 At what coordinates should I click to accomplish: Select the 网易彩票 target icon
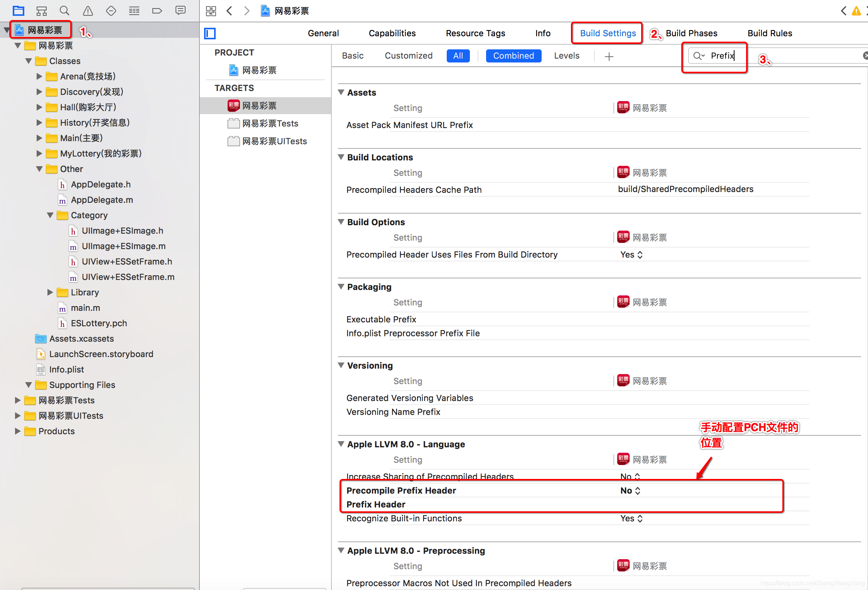point(233,105)
